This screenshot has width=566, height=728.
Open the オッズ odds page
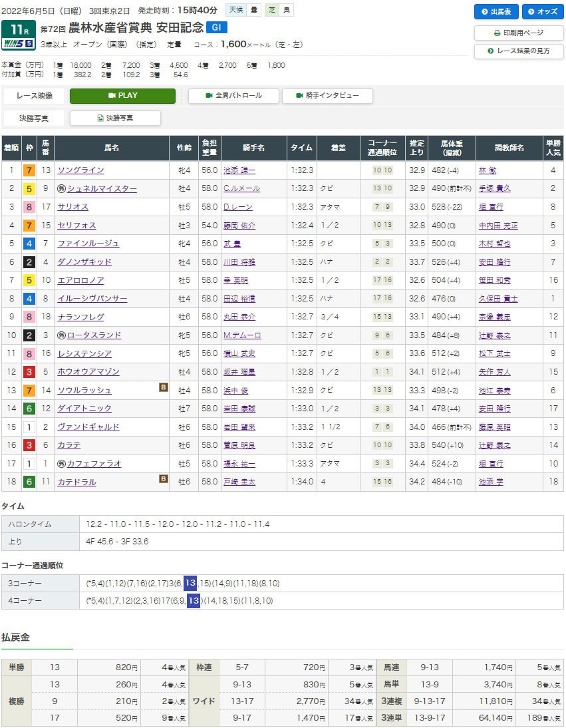tap(543, 11)
